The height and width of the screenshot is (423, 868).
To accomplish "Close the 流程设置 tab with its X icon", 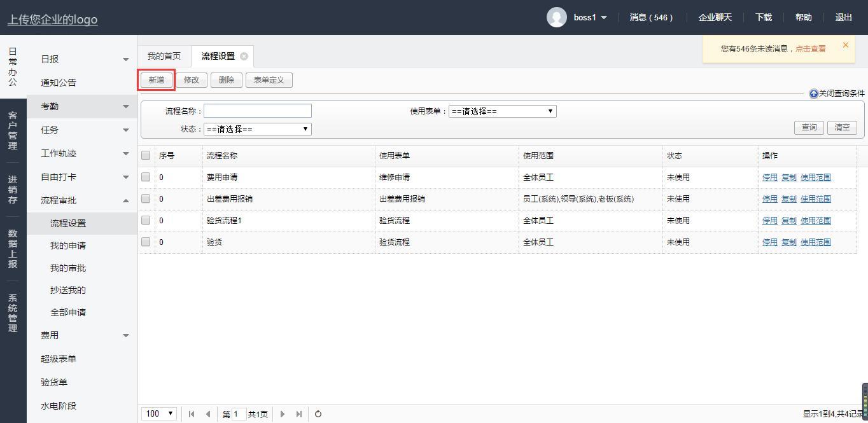I will tap(244, 56).
